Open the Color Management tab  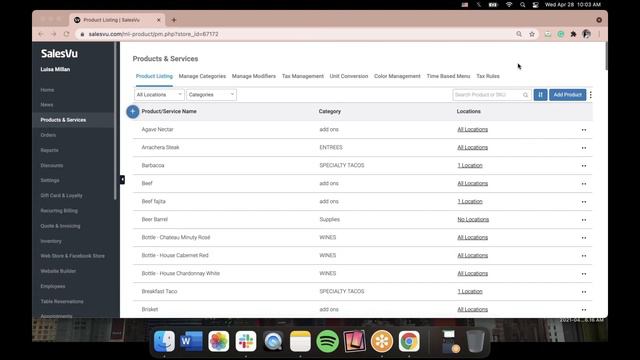pyautogui.click(x=397, y=76)
